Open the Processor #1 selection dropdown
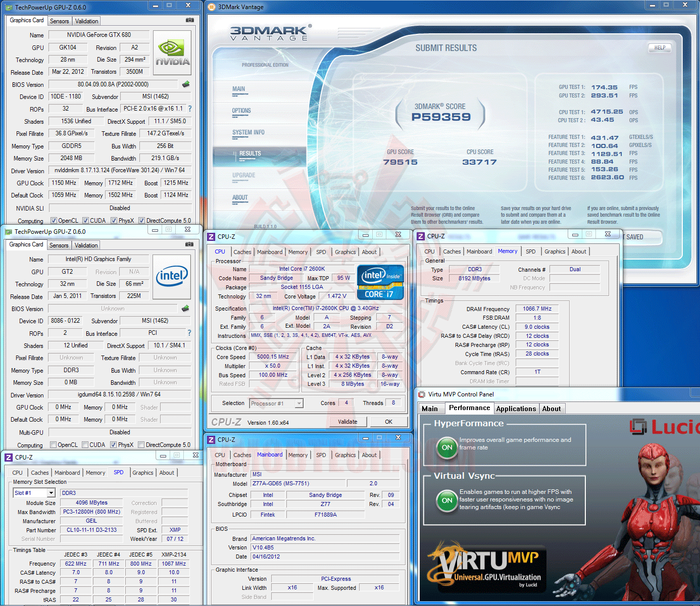The width and height of the screenshot is (700, 606). tap(299, 403)
